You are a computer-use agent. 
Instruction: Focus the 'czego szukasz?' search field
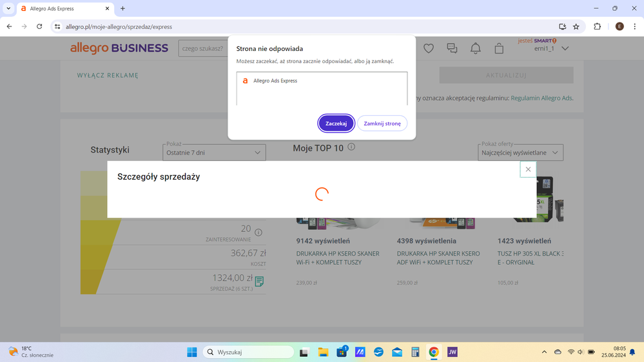coord(203,48)
